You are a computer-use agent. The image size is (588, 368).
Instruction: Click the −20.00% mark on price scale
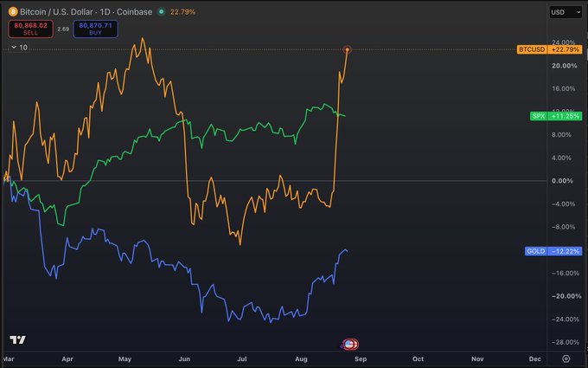[x=566, y=296]
